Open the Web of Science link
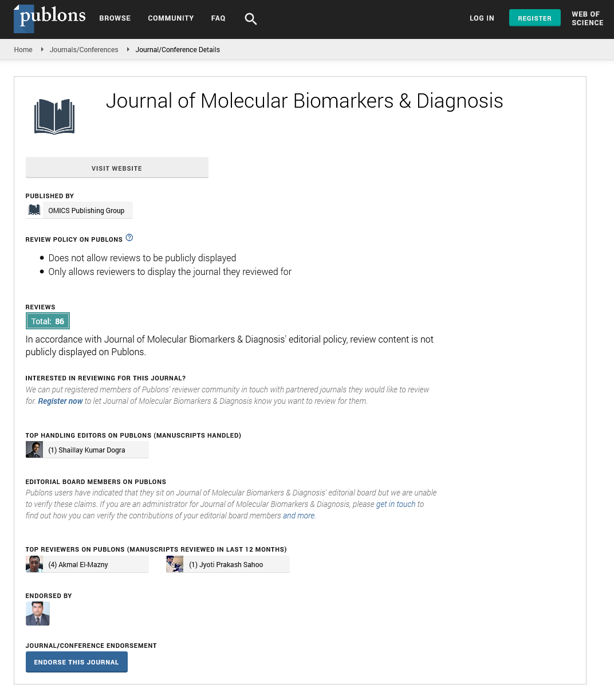614x700 pixels. [587, 18]
